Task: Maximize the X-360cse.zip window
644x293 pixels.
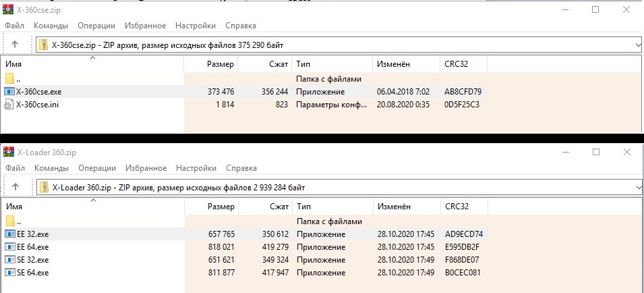Action: tap(595, 9)
